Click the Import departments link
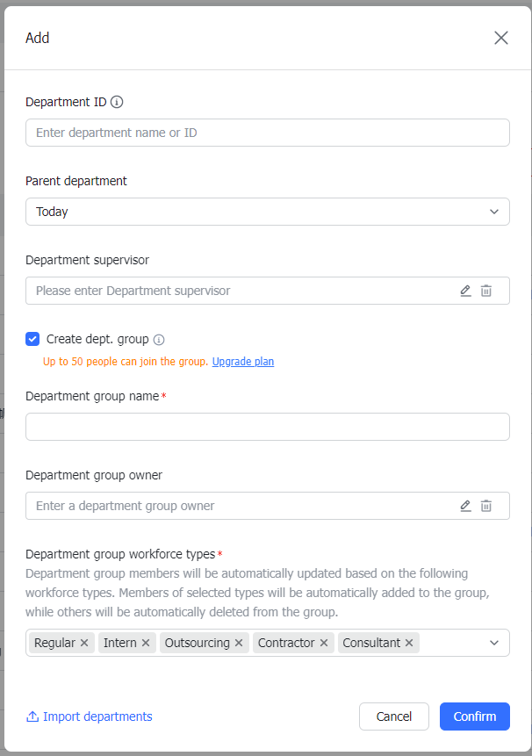532x756 pixels. [x=89, y=716]
